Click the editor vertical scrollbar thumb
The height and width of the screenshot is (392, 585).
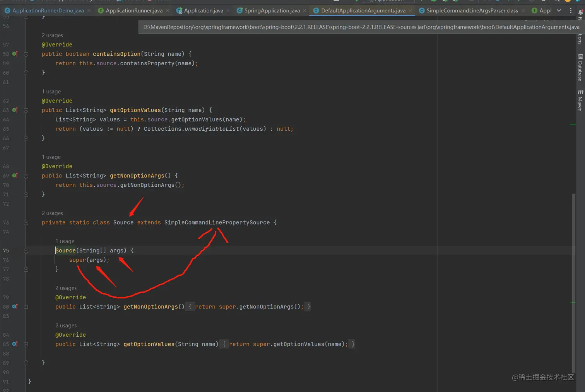[x=573, y=283]
